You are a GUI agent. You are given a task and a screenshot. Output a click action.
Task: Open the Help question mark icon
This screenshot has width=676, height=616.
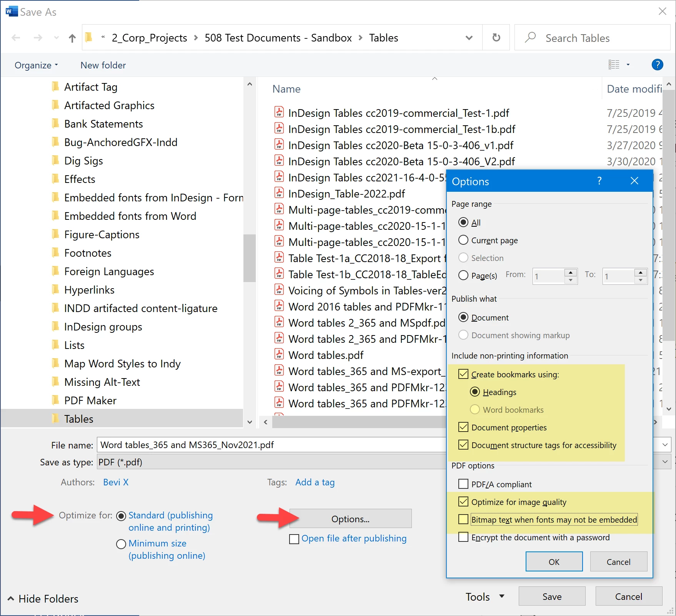(657, 65)
